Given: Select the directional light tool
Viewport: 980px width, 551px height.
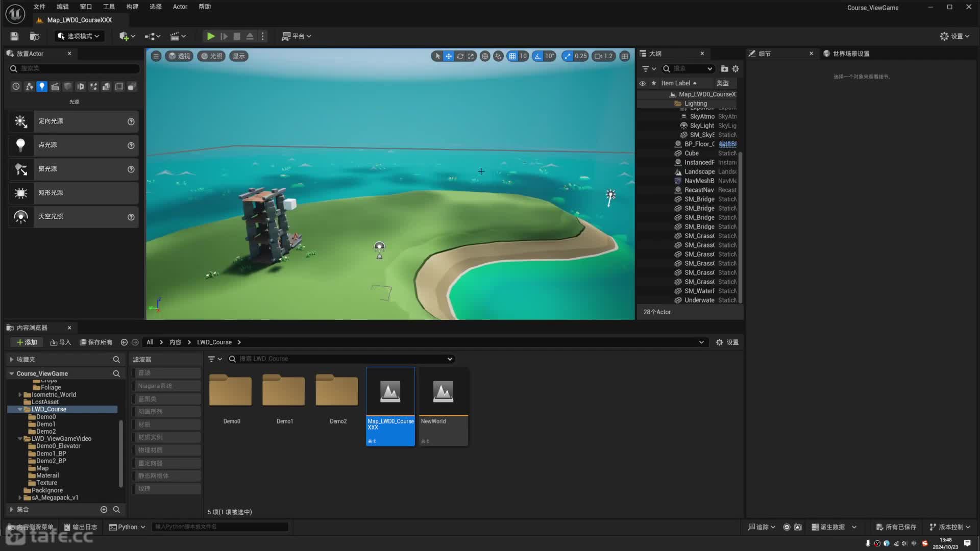Looking at the screenshot, I should (72, 120).
